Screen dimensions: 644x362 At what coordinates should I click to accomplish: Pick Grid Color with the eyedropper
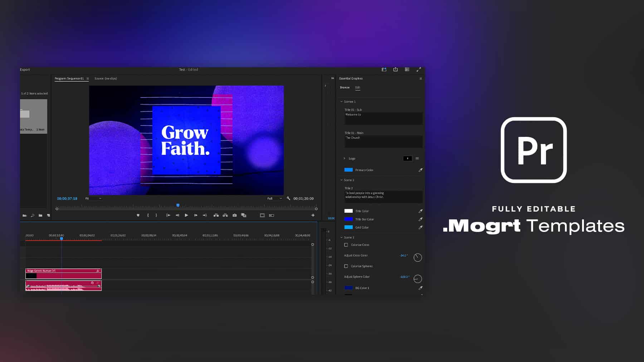tap(420, 227)
